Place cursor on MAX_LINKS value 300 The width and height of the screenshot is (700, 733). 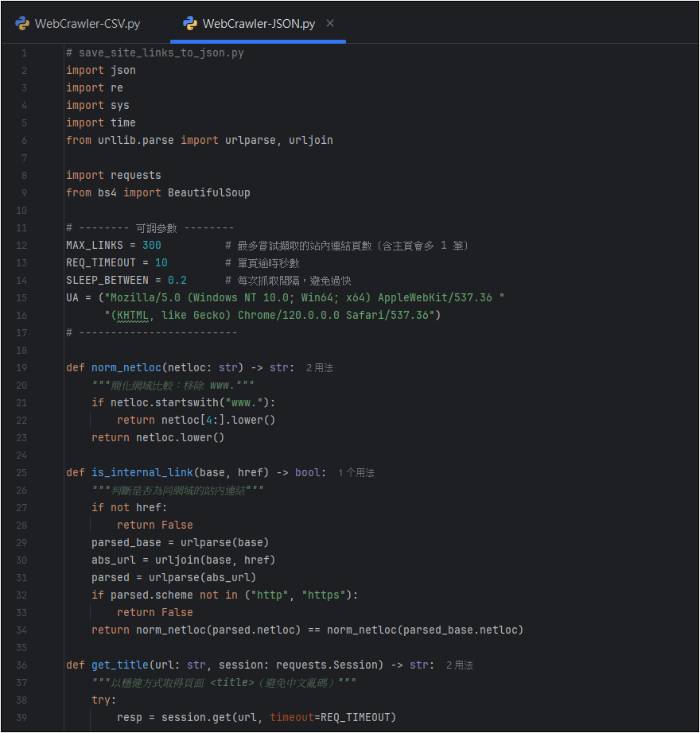pyautogui.click(x=151, y=246)
